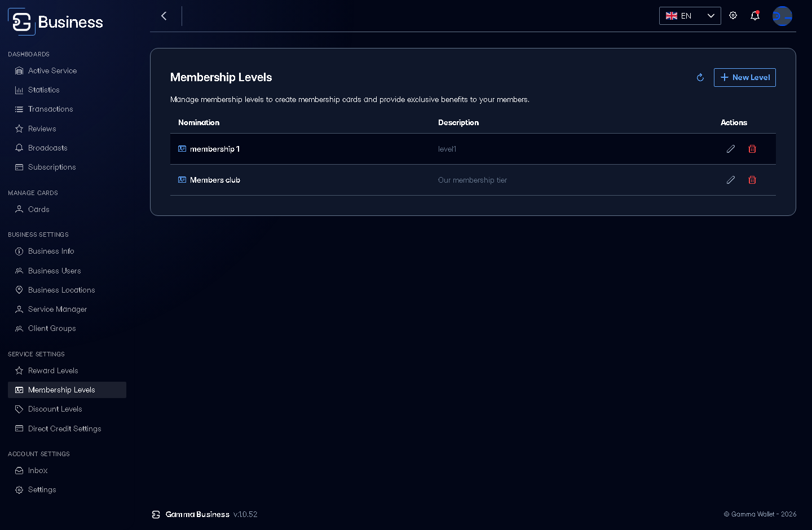Edit the membership 1 level
This screenshot has height=530, width=812.
point(731,149)
